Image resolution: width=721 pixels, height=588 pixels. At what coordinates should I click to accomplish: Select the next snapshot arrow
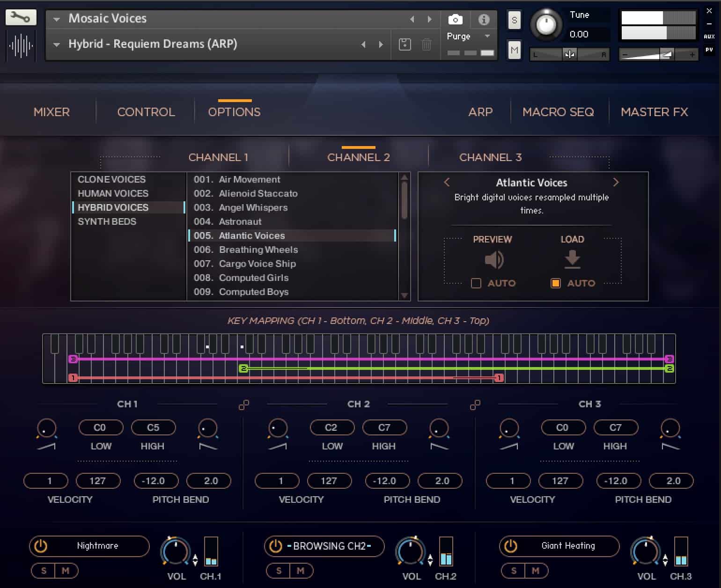[381, 44]
